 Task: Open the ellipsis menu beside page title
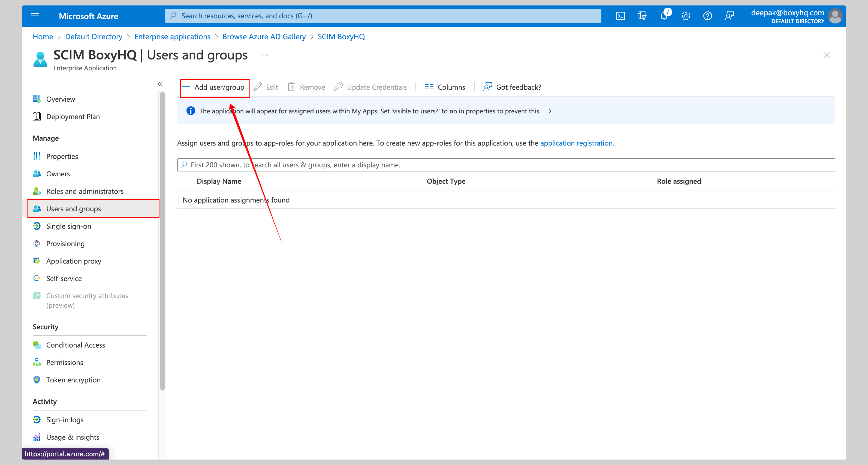click(265, 55)
